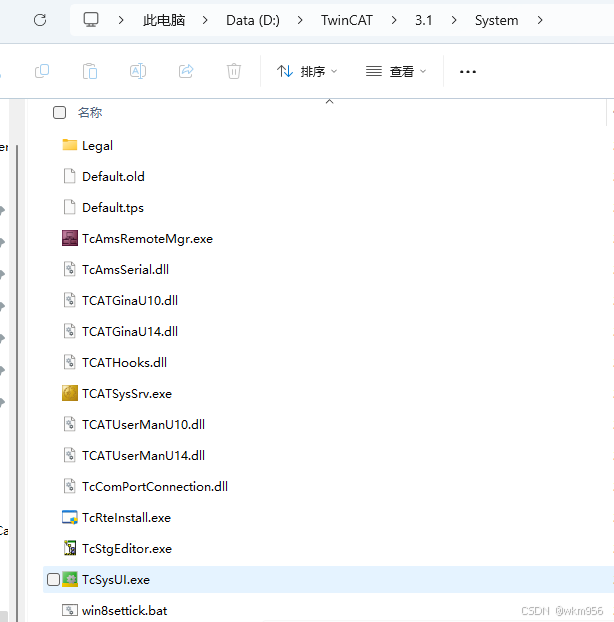Select the TCATHooks.dll file name
This screenshot has width=614, height=622.
click(x=124, y=363)
